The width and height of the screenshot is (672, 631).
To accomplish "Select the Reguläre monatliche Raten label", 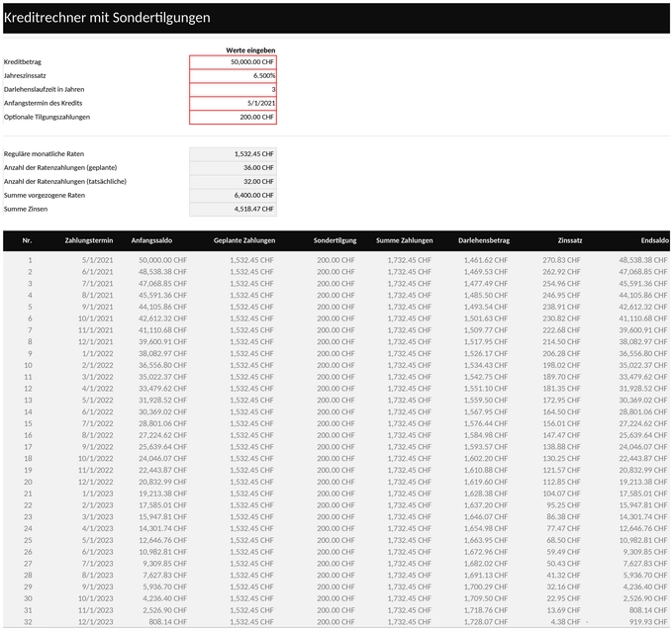I will pyautogui.click(x=44, y=153).
